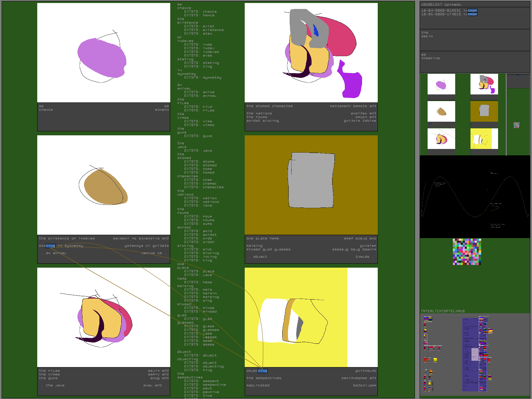The image size is (532, 399).
Task: Click the "as theskins" text box
Action: pos(474,62)
